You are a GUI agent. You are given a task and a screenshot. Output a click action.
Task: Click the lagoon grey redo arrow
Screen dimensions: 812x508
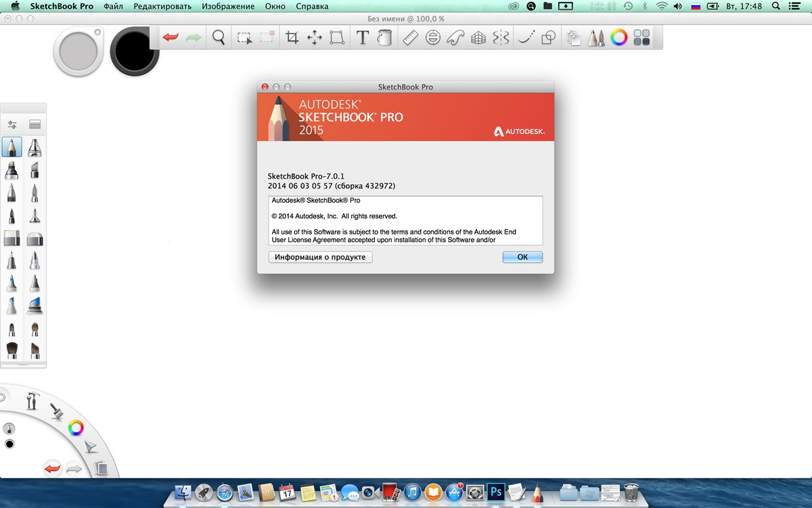tap(74, 469)
